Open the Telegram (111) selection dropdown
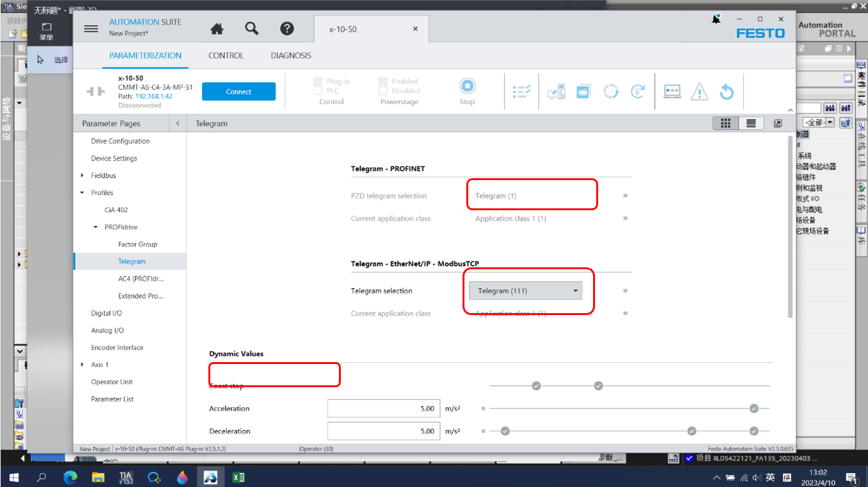This screenshot has height=487, width=868. 526,291
